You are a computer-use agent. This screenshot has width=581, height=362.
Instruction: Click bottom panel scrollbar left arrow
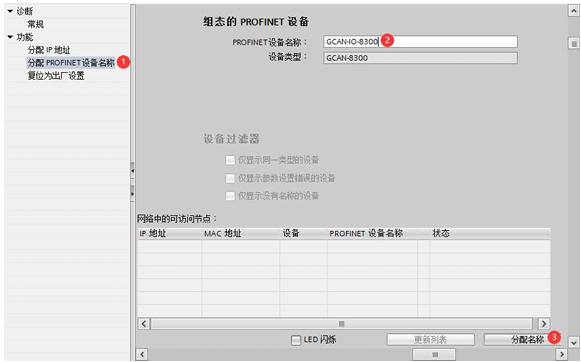(142, 354)
